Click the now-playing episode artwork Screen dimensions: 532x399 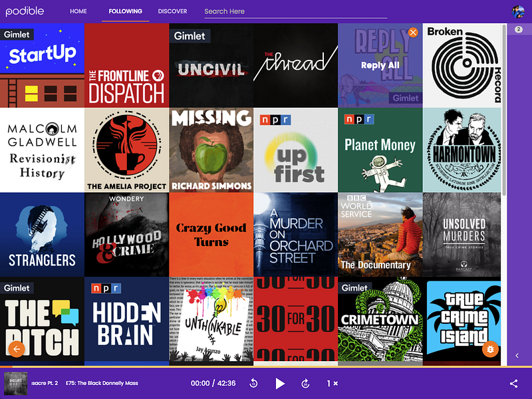point(15,384)
